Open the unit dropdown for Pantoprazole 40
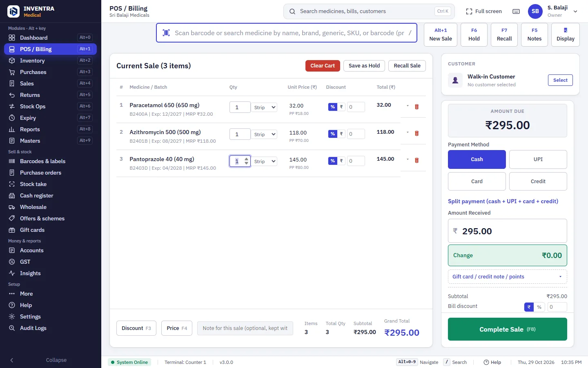The height and width of the screenshot is (368, 588). click(265, 162)
